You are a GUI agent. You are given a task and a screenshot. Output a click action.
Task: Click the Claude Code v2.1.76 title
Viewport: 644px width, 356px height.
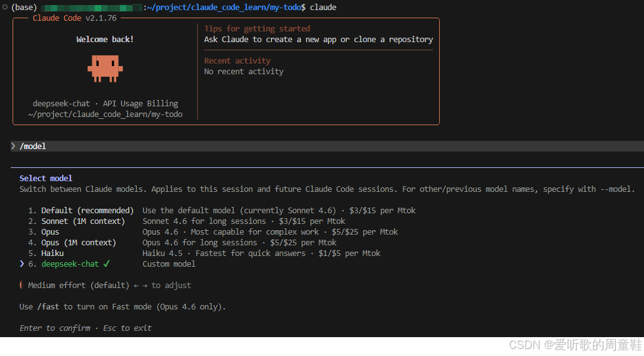pos(75,18)
